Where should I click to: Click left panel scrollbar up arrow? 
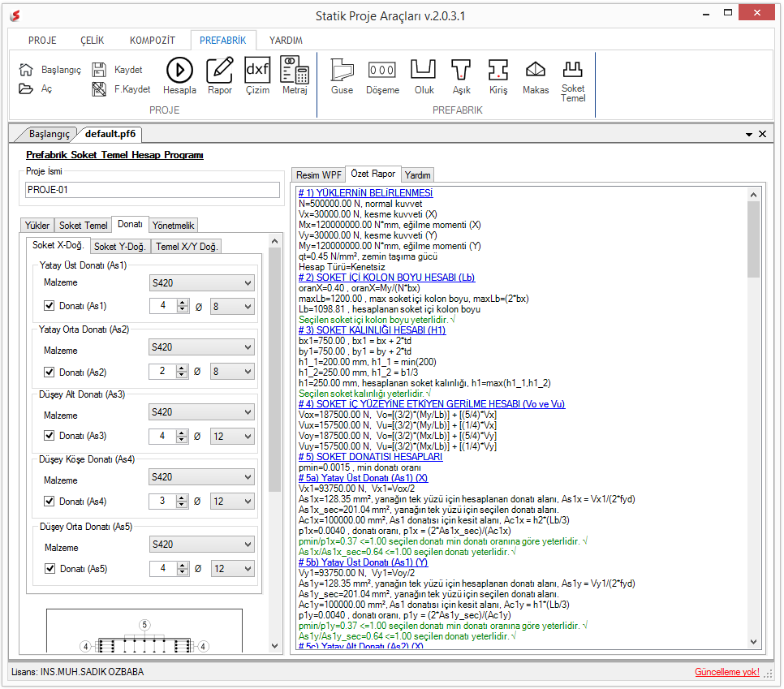point(274,242)
